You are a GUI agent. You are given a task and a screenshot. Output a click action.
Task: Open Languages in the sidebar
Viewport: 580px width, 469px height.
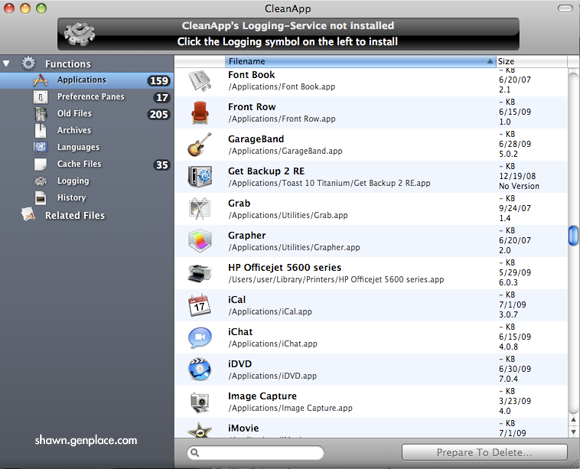point(87,148)
